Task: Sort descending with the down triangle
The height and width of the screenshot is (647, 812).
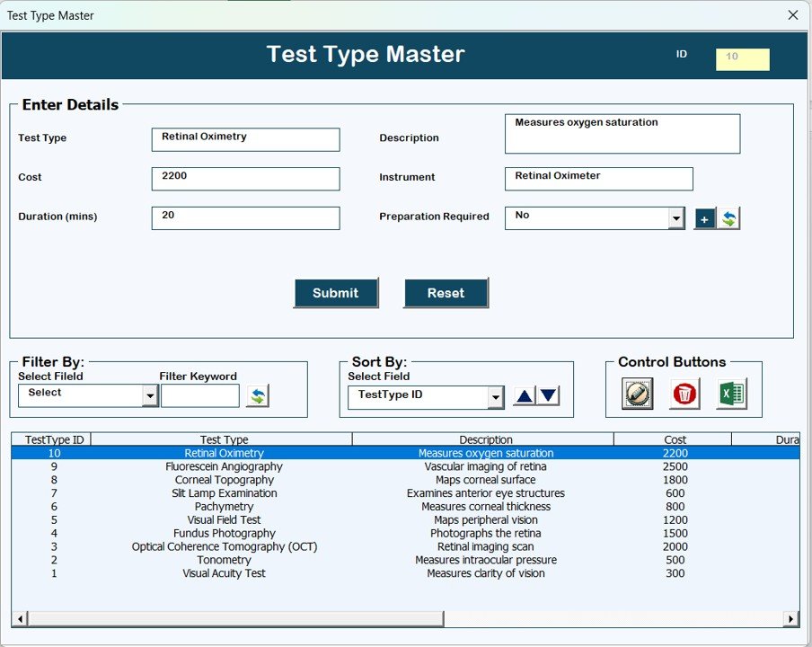Action: point(548,396)
